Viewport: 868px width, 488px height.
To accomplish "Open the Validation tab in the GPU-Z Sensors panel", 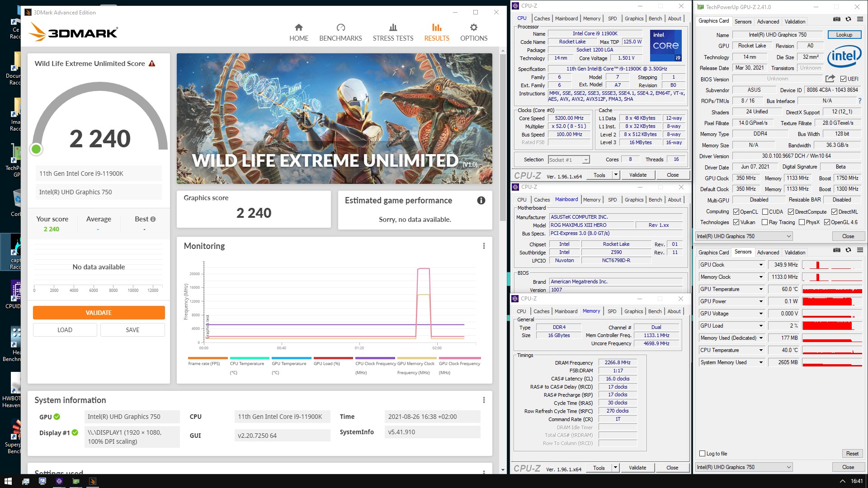I will click(x=795, y=253).
